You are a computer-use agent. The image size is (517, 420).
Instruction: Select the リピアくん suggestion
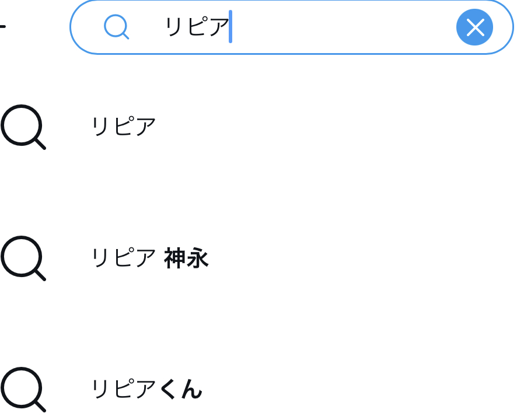[146, 389]
